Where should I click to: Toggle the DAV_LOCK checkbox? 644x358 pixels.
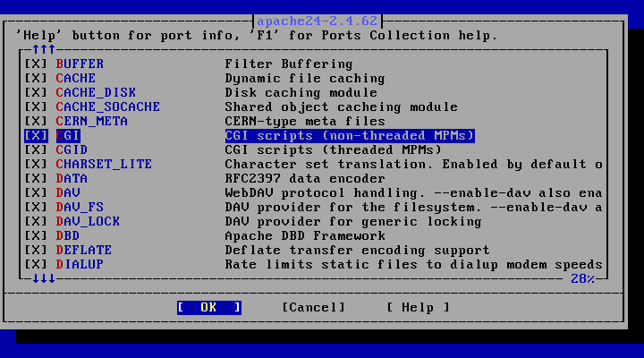[36, 222]
